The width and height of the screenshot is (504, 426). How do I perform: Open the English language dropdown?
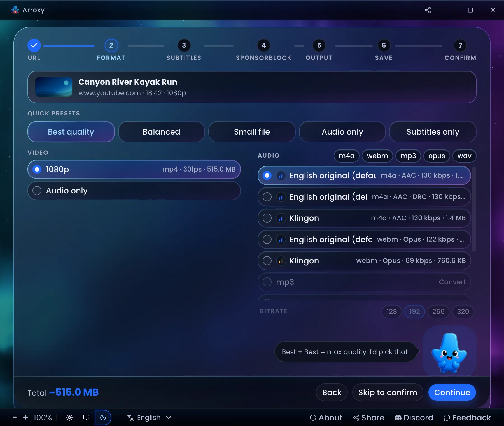[149, 418]
